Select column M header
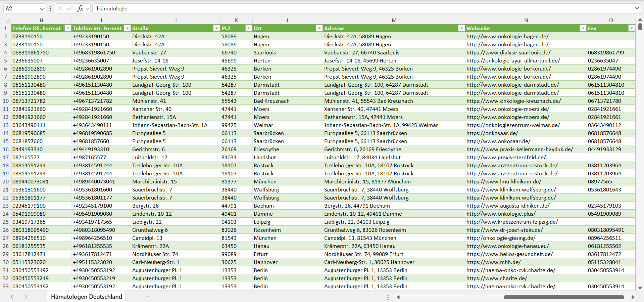The width and height of the screenshot is (644, 302). [x=394, y=20]
